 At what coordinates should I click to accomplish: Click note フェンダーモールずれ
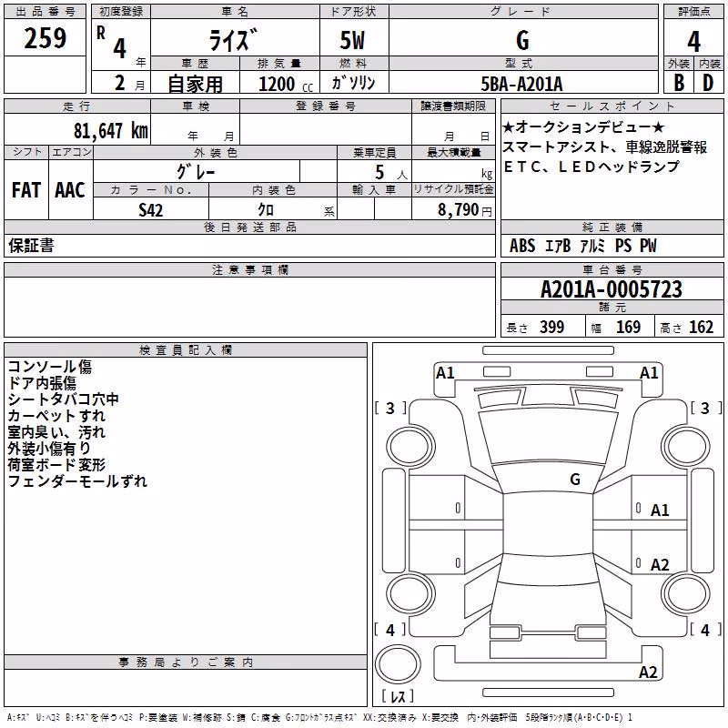point(77,481)
